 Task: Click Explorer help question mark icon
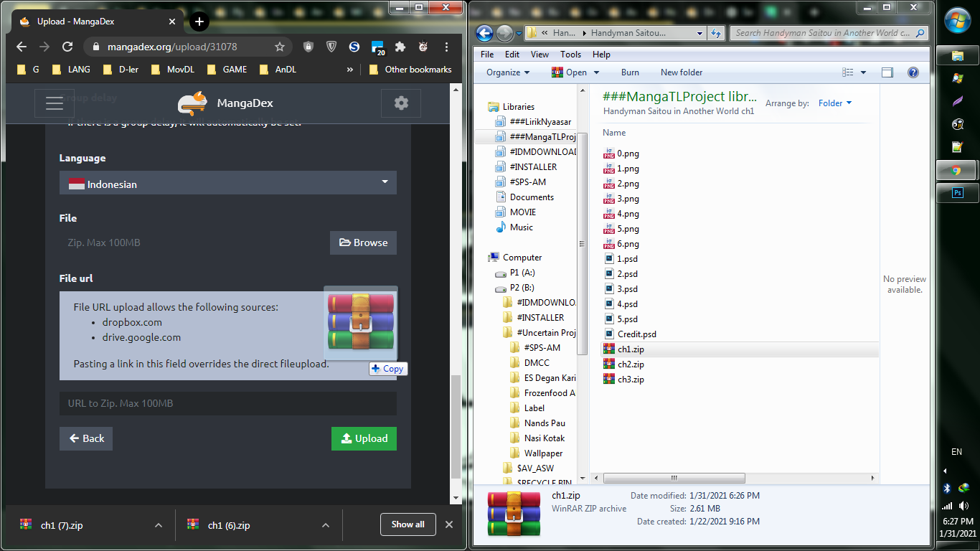(x=913, y=72)
